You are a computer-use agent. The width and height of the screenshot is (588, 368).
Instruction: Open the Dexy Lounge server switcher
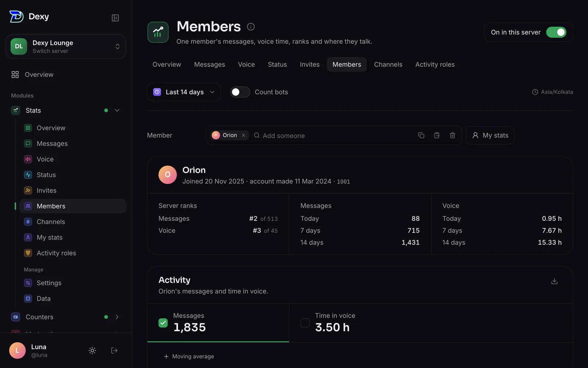[x=66, y=46]
